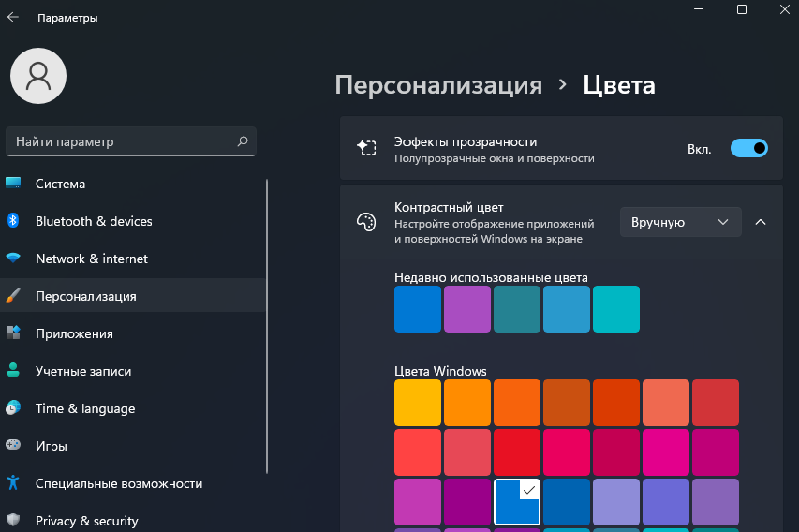
Task: Open Система settings page
Action: (x=133, y=184)
